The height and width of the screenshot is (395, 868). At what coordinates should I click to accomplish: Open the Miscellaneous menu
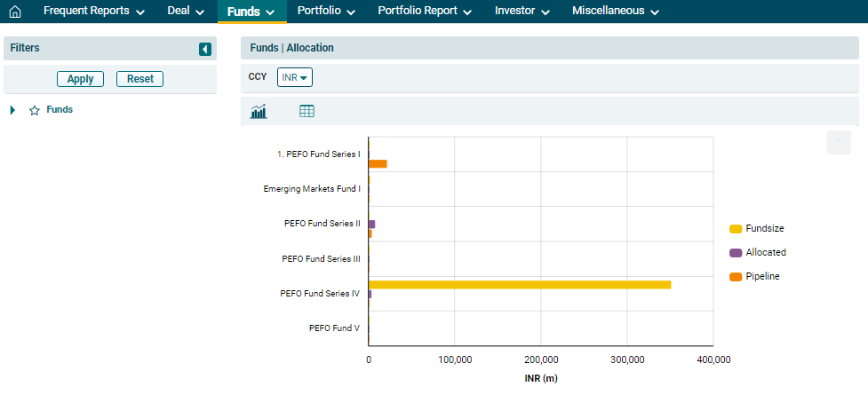[616, 12]
